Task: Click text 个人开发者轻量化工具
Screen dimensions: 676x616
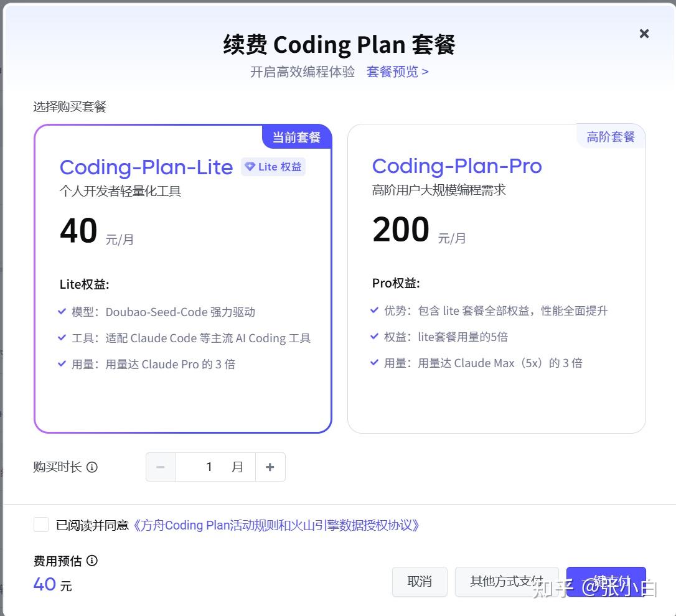Action: pos(120,191)
